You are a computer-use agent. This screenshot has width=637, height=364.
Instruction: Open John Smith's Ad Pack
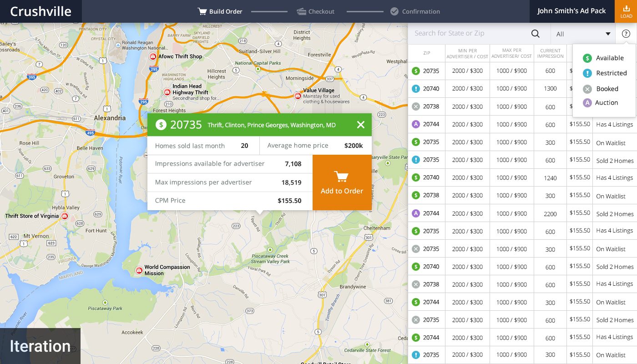coord(571,11)
